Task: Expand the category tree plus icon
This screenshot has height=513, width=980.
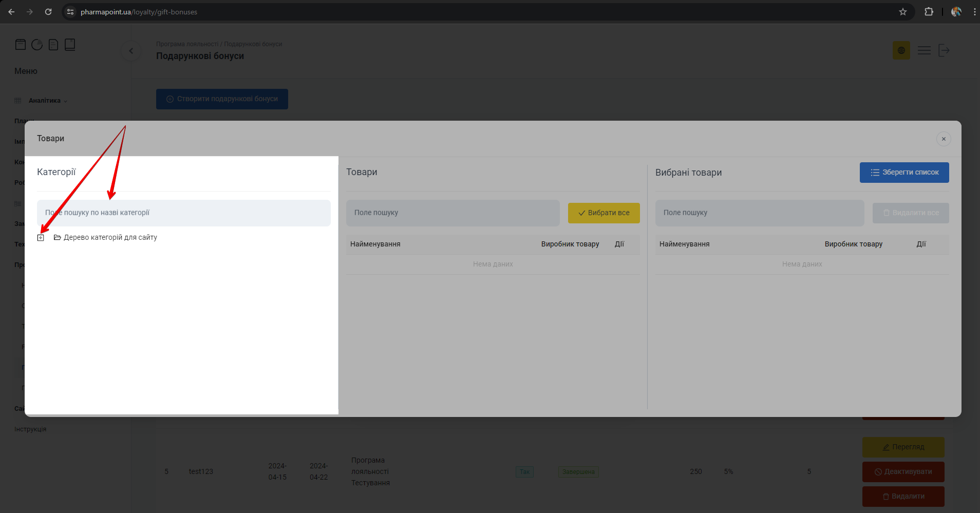Action: pos(41,238)
